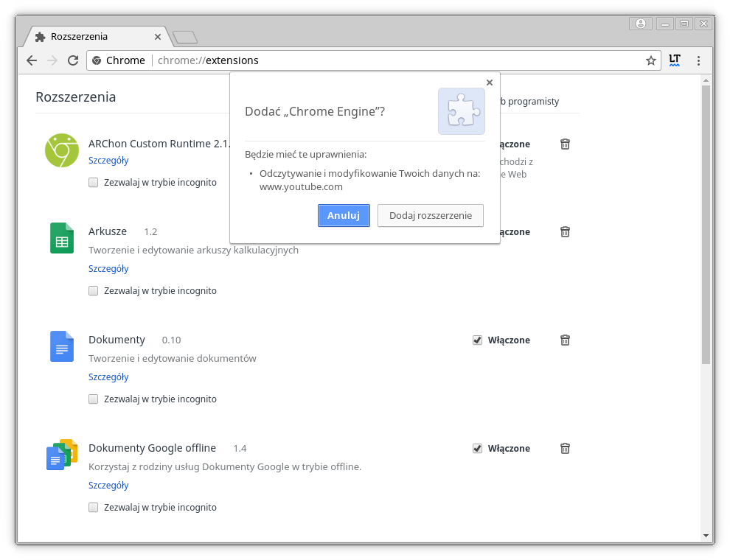Click www.youtube.com permission text
Screen dimensions: 730x560
[x=301, y=187]
